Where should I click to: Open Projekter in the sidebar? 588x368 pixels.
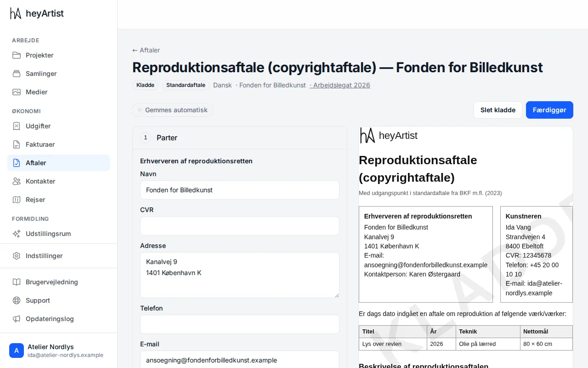tap(58, 55)
